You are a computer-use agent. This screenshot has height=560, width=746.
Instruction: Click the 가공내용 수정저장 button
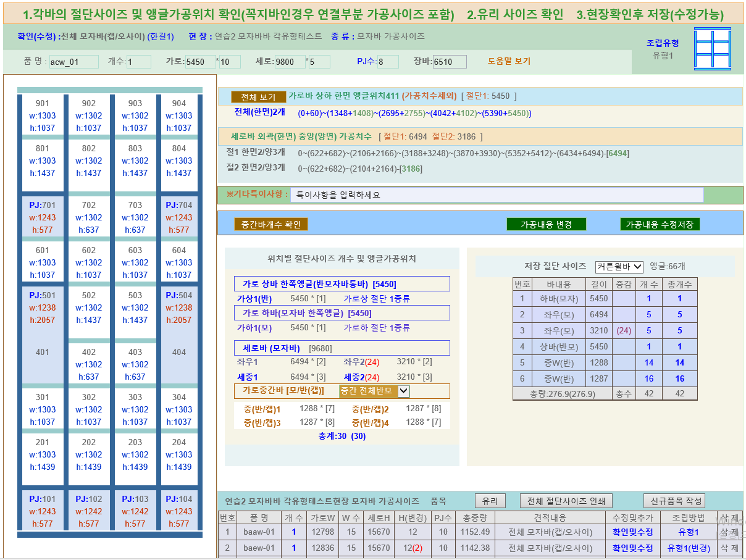point(660,224)
